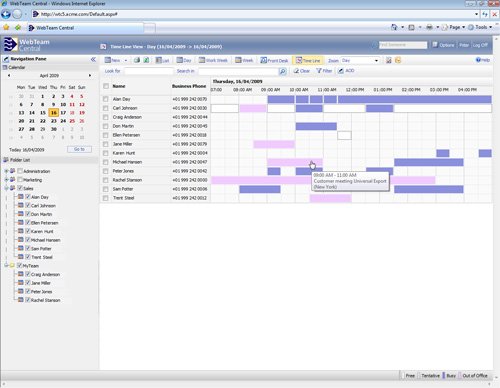Check the Marketing folder checkbox
500x388 pixels.
coord(20,180)
